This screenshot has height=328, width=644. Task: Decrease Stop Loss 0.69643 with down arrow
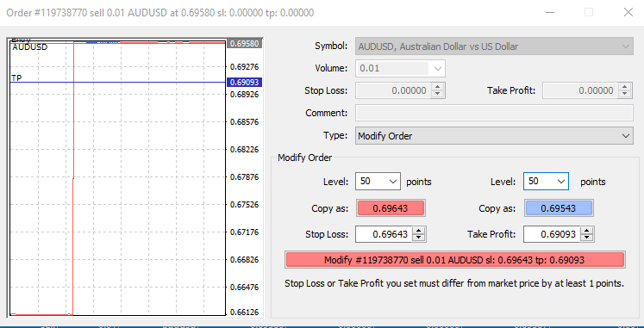pos(418,238)
